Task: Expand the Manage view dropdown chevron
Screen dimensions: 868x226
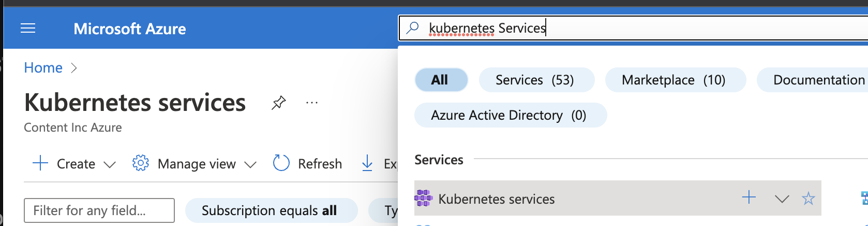Action: point(250,165)
